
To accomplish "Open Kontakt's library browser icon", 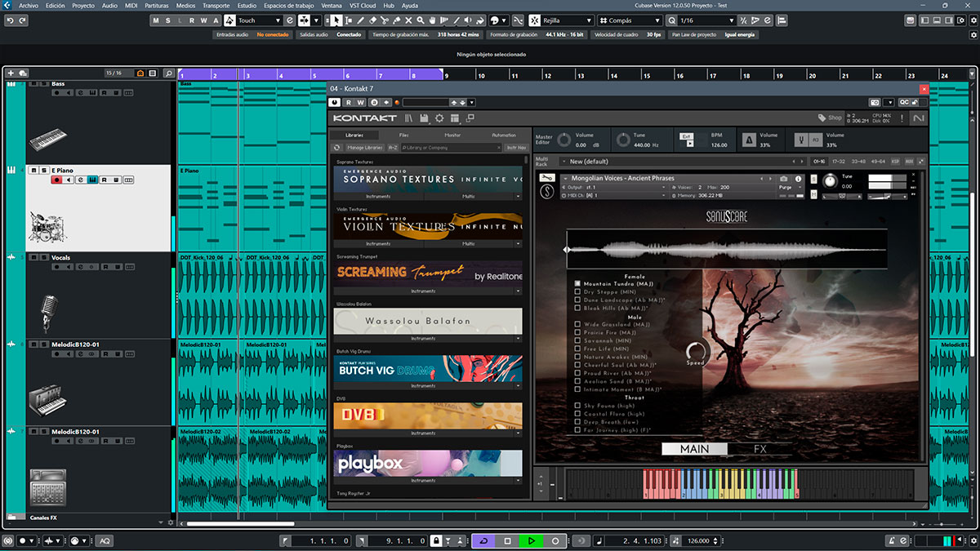I will click(x=409, y=118).
